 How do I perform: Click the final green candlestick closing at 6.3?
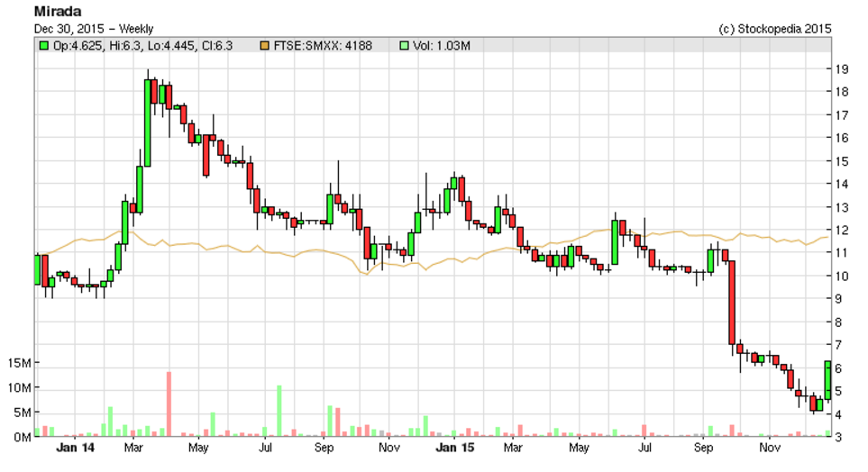coord(828,380)
